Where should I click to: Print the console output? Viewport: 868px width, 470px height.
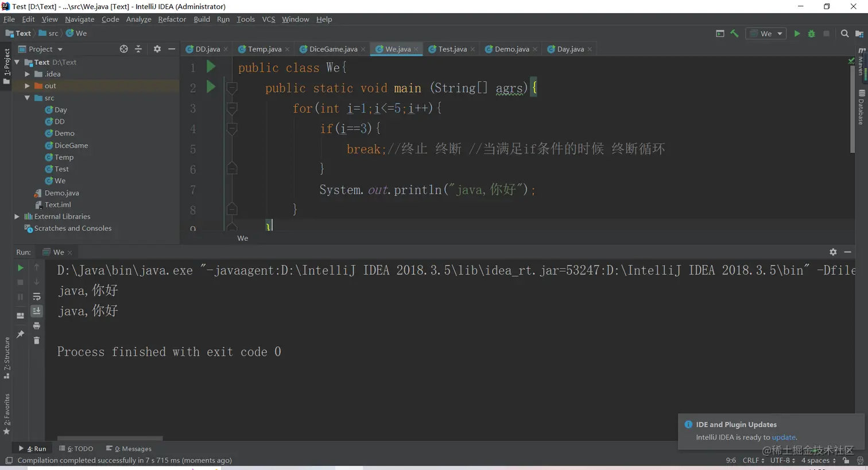tap(37, 326)
